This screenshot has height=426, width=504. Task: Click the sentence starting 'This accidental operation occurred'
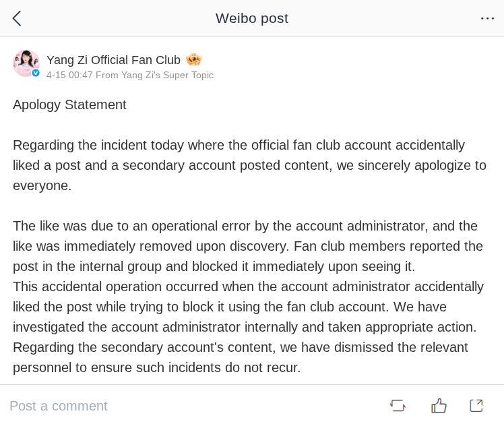(x=248, y=307)
